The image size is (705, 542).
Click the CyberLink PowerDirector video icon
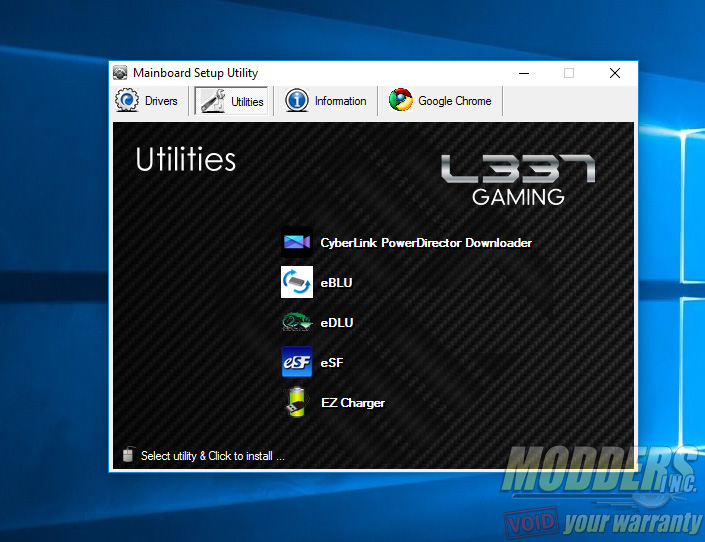coord(297,242)
